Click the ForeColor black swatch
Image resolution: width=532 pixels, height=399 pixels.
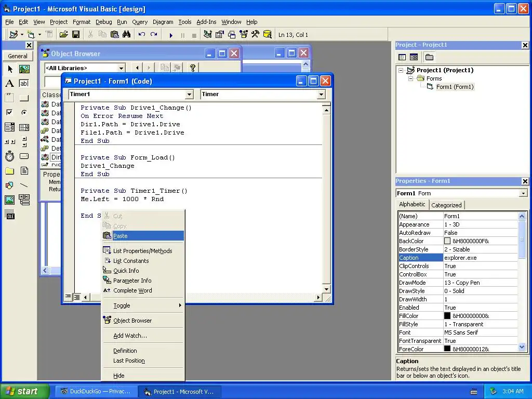pyautogui.click(x=447, y=349)
